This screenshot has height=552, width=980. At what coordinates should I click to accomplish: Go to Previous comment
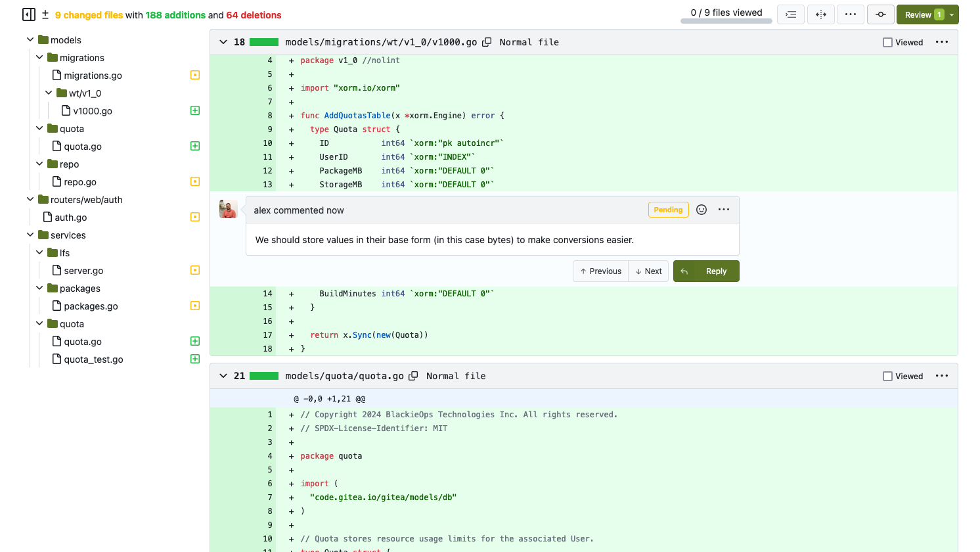pos(600,271)
